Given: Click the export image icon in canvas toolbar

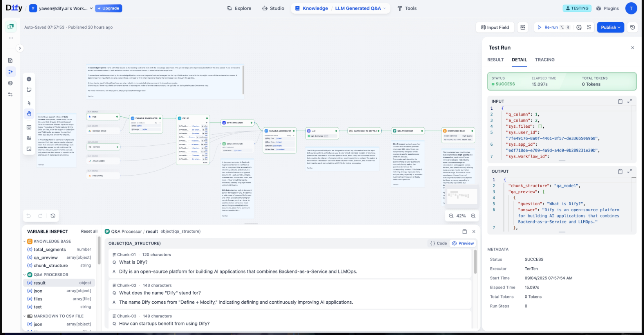Looking at the screenshot, I should (29, 127).
